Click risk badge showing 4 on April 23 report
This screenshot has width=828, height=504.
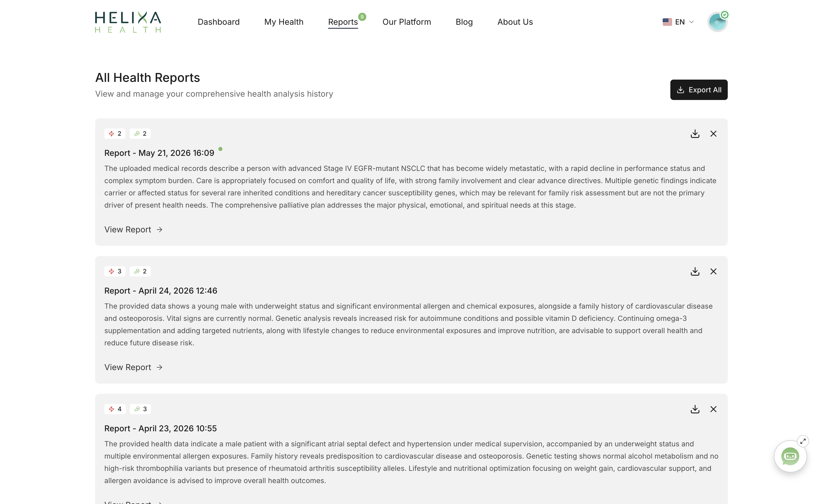115,409
